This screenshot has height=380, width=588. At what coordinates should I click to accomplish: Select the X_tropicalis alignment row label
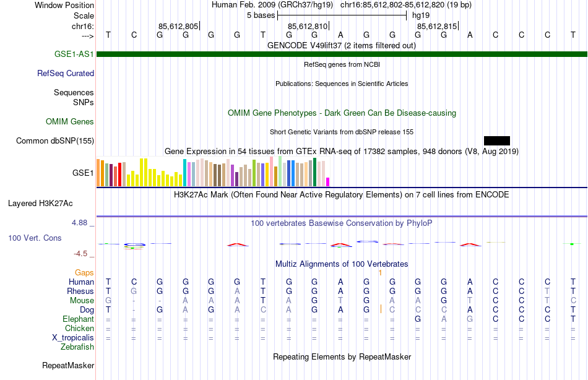click(x=73, y=338)
